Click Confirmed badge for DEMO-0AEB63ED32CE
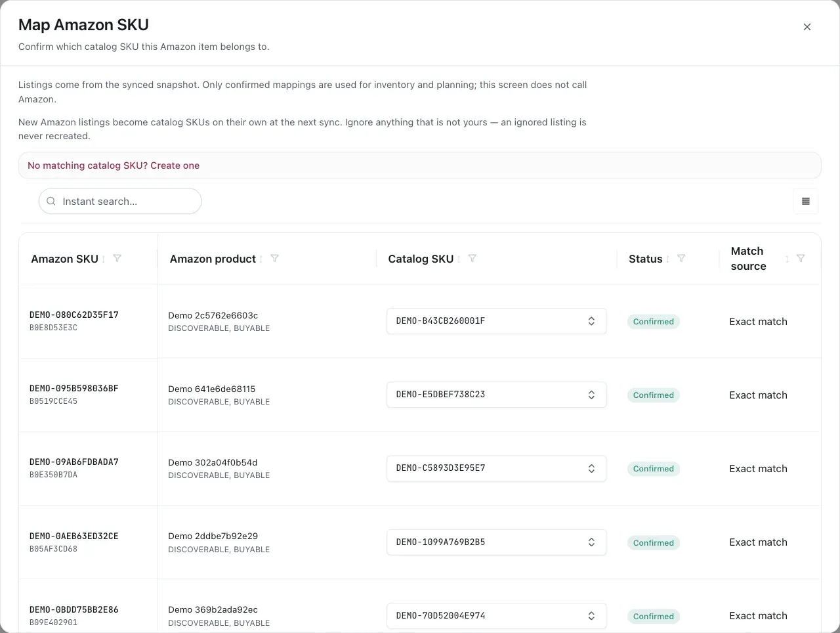This screenshot has width=840, height=633. [x=654, y=543]
